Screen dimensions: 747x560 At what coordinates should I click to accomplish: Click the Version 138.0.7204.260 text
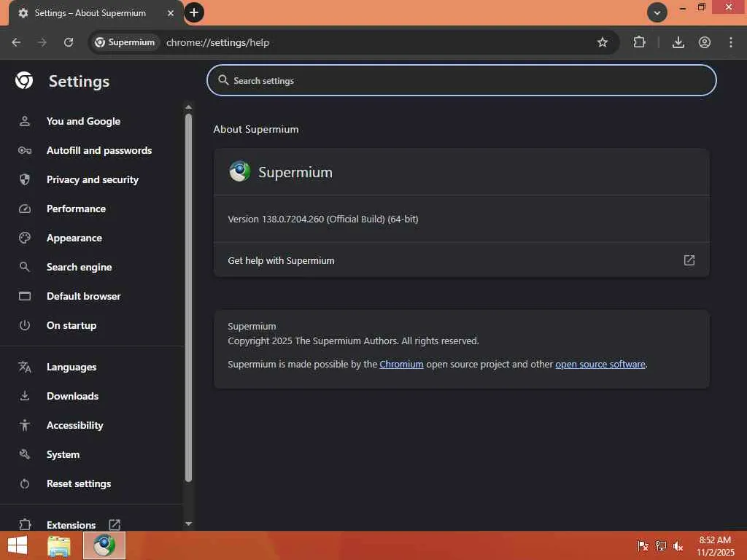323,219
